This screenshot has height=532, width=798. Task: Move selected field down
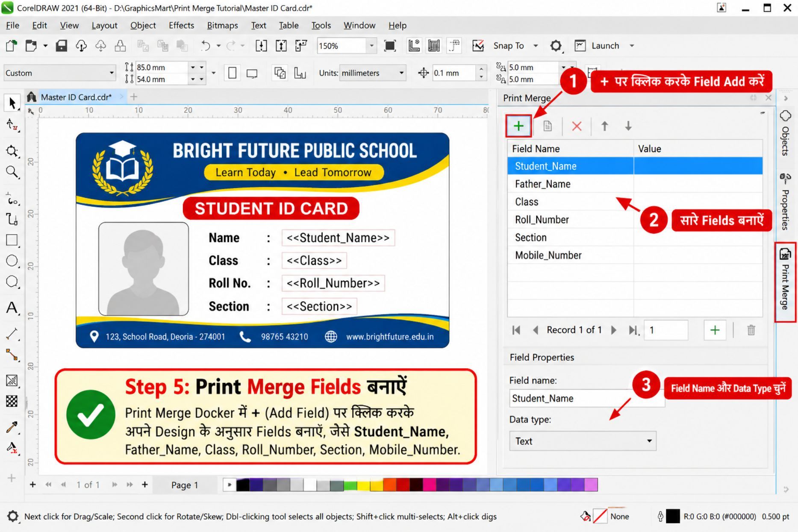[x=628, y=126]
